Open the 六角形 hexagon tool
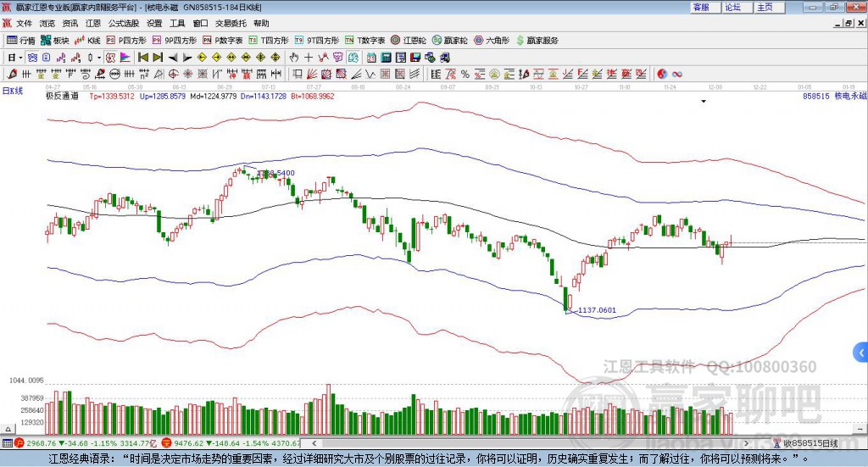Viewport: 868px width, 467px height. click(x=492, y=41)
